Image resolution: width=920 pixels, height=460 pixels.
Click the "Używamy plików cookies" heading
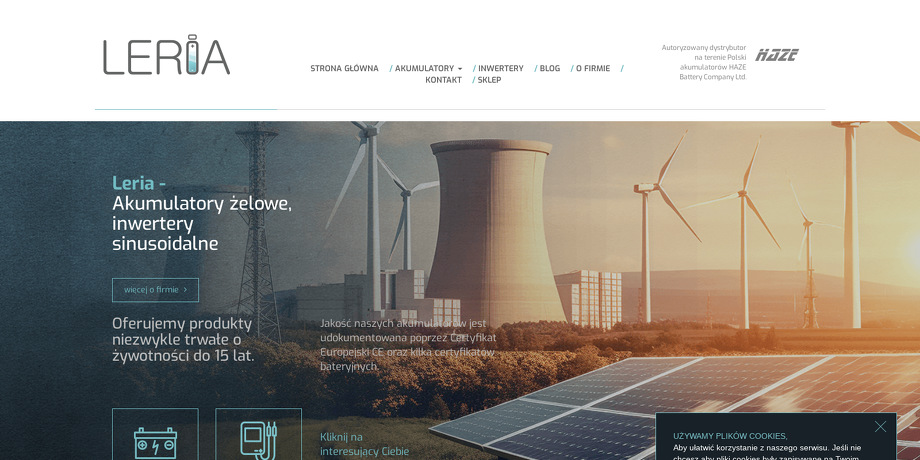coord(730,436)
